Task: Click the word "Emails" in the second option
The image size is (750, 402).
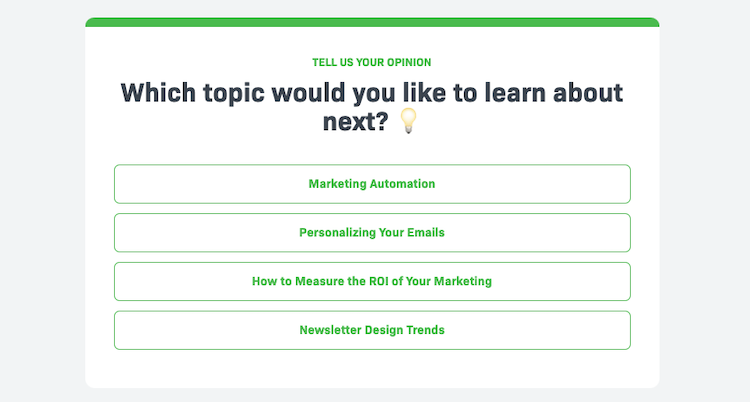Action: 425,233
